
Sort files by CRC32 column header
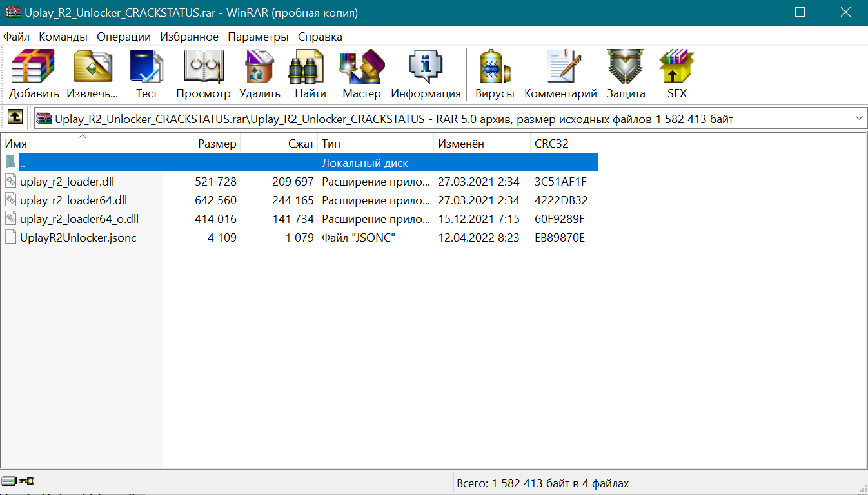tap(564, 143)
